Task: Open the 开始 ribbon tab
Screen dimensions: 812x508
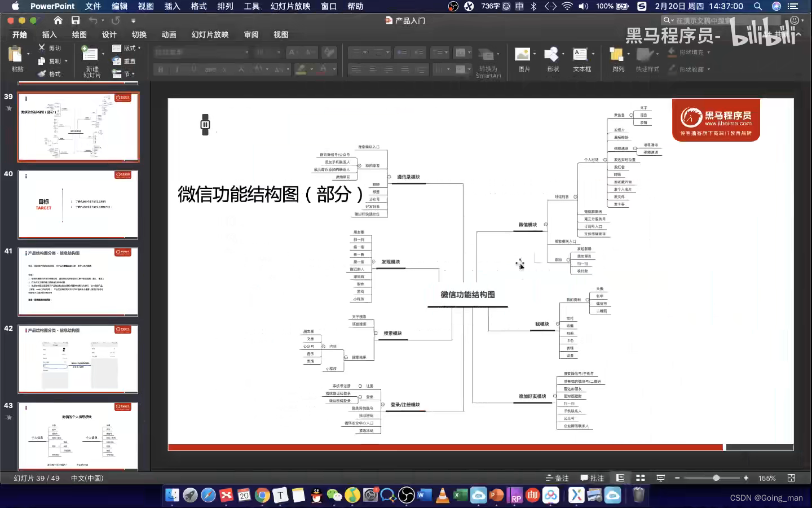Action: [x=20, y=34]
